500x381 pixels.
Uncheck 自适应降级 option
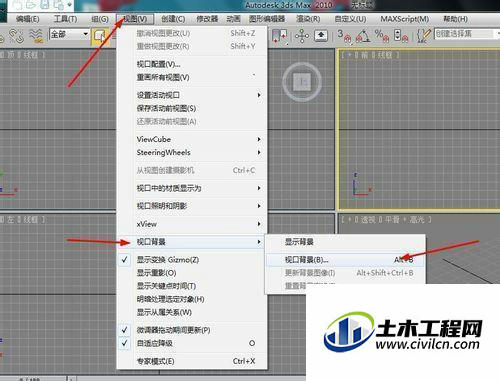coord(192,343)
